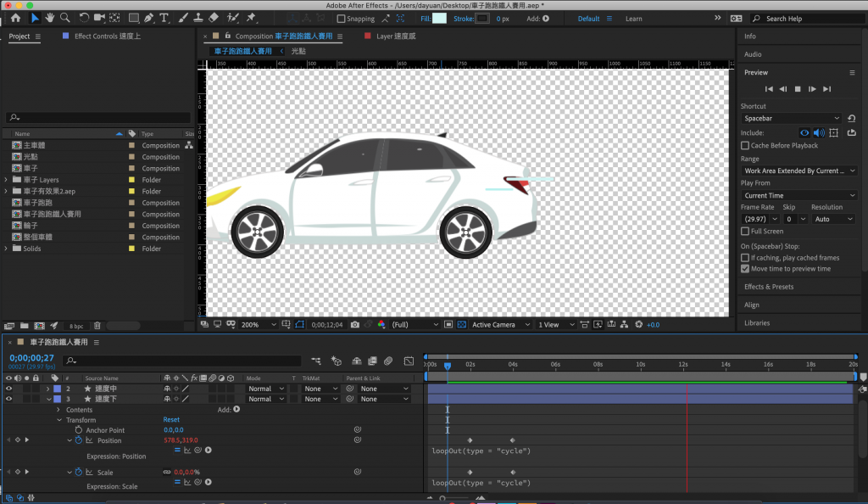Pick the Horizontal Type tool
The image size is (868, 504).
click(x=164, y=18)
